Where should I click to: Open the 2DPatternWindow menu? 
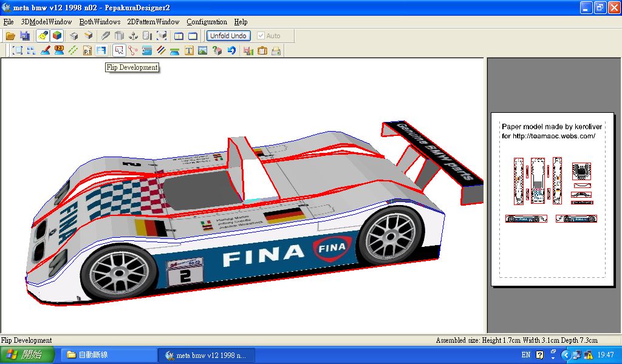[153, 22]
